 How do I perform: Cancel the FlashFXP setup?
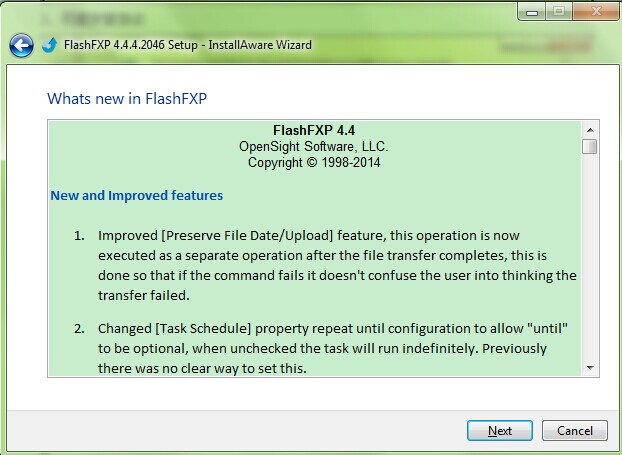tap(574, 431)
